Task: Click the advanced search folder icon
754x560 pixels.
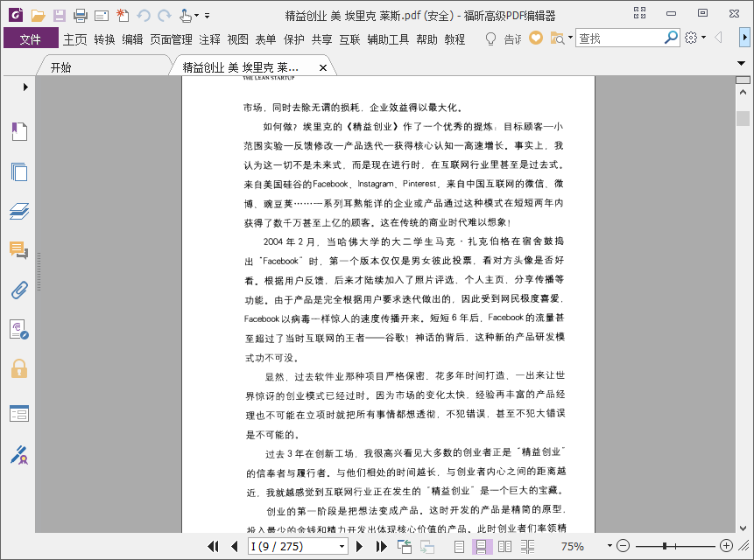Action: tap(557, 38)
